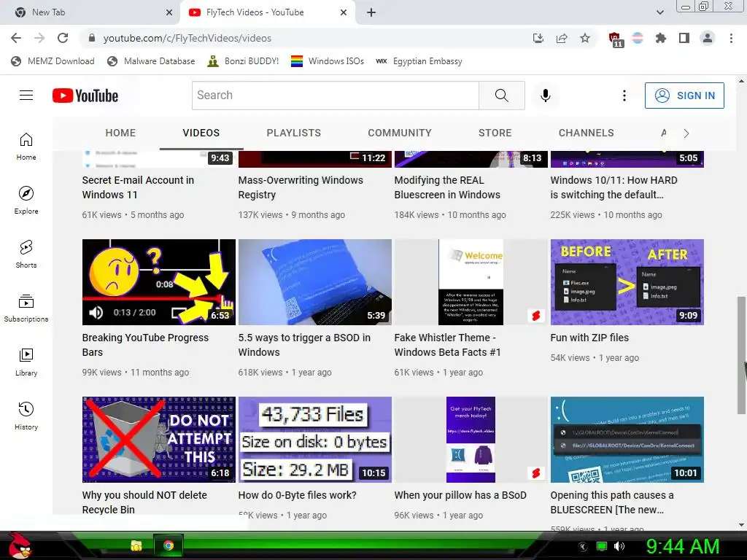Open the PLAYLISTS tab
Image resolution: width=747 pixels, height=560 pixels.
pos(294,133)
